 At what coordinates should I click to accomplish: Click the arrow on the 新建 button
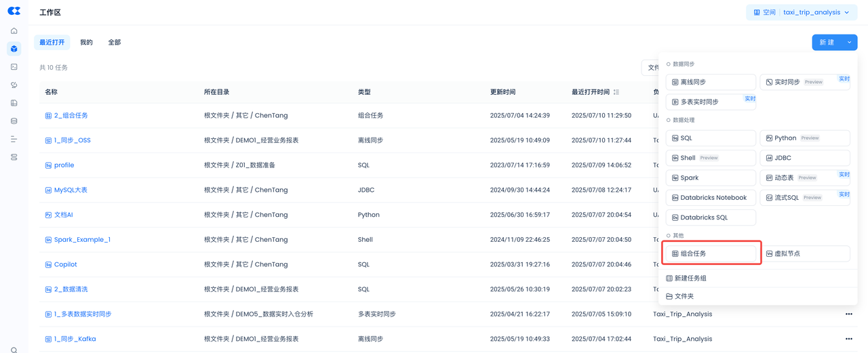click(849, 42)
